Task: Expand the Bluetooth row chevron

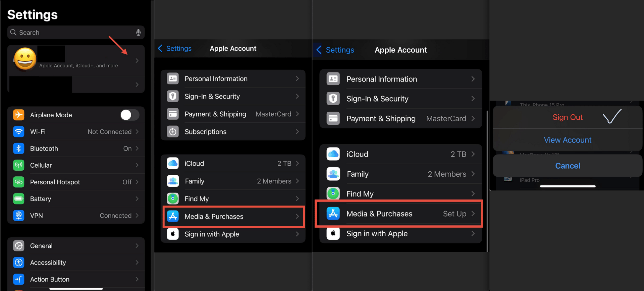Action: pyautogui.click(x=137, y=149)
